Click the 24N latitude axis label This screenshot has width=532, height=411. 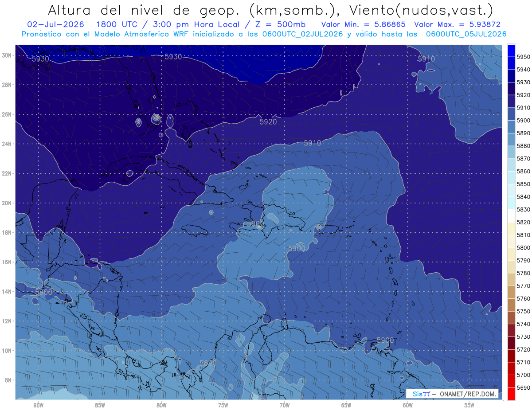pyautogui.click(x=7, y=144)
